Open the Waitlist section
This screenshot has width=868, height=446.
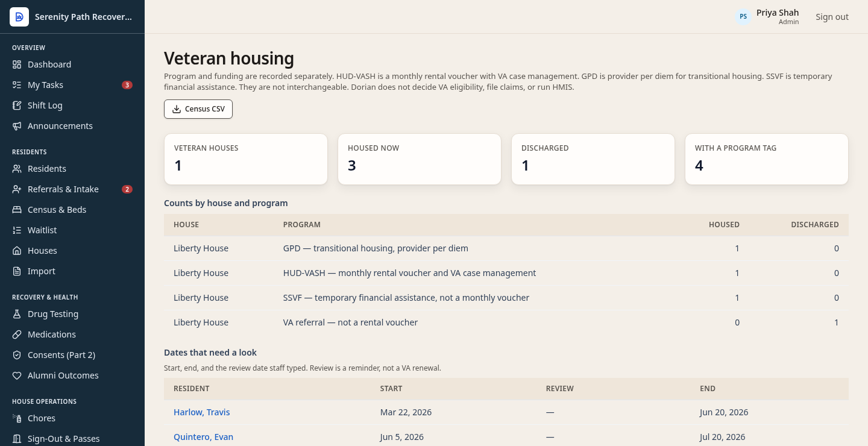tap(72, 230)
